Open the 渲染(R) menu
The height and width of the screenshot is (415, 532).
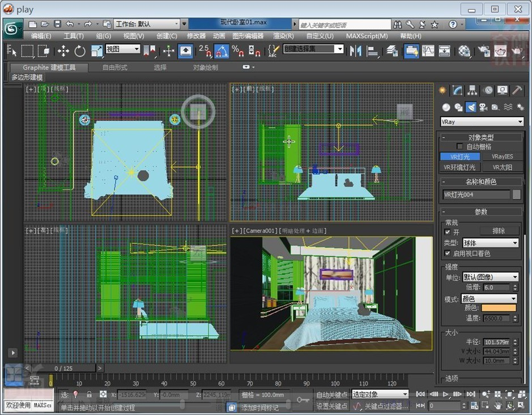point(283,36)
